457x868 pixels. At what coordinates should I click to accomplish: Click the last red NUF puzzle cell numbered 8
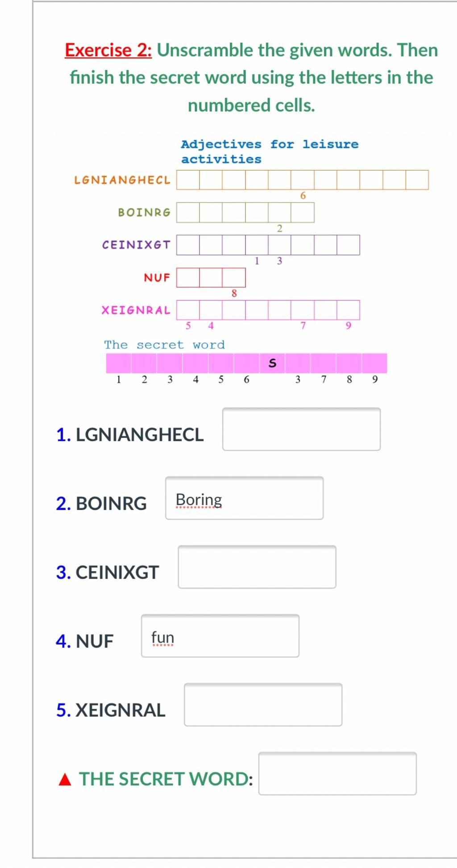point(234,277)
